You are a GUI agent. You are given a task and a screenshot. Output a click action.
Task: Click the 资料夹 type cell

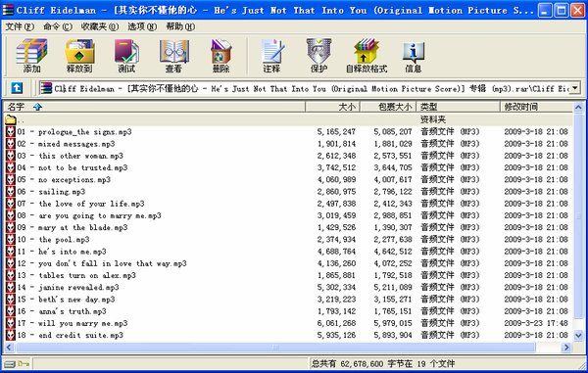[x=433, y=119]
